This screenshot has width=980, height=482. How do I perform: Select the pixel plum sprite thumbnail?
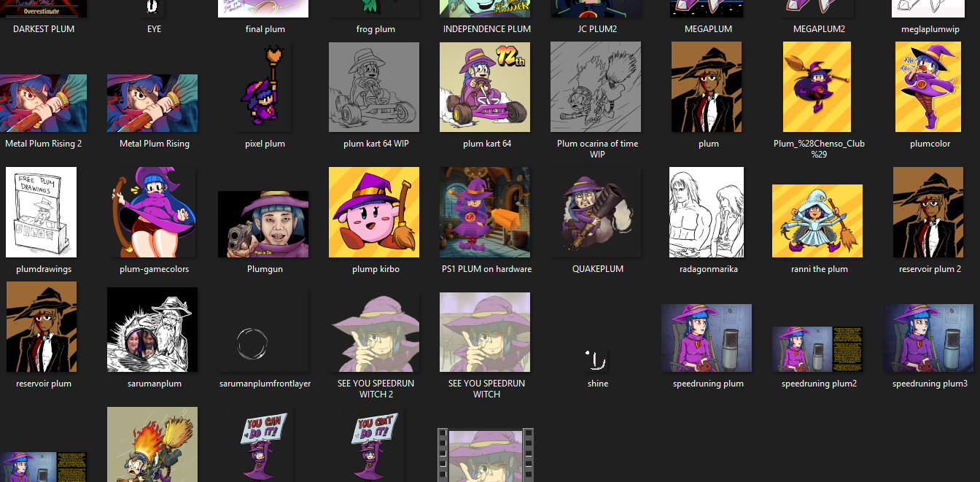point(265,87)
